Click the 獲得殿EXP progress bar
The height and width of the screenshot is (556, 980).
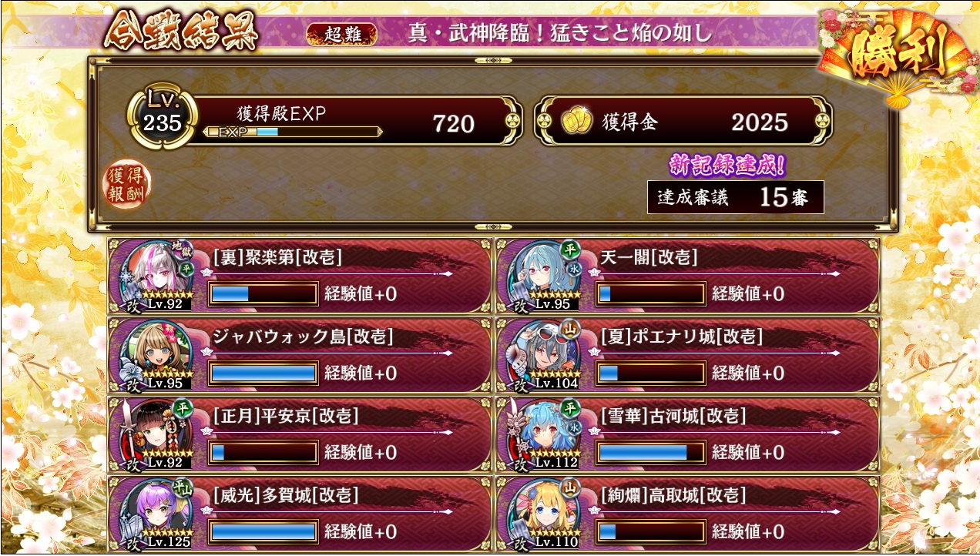click(x=293, y=132)
